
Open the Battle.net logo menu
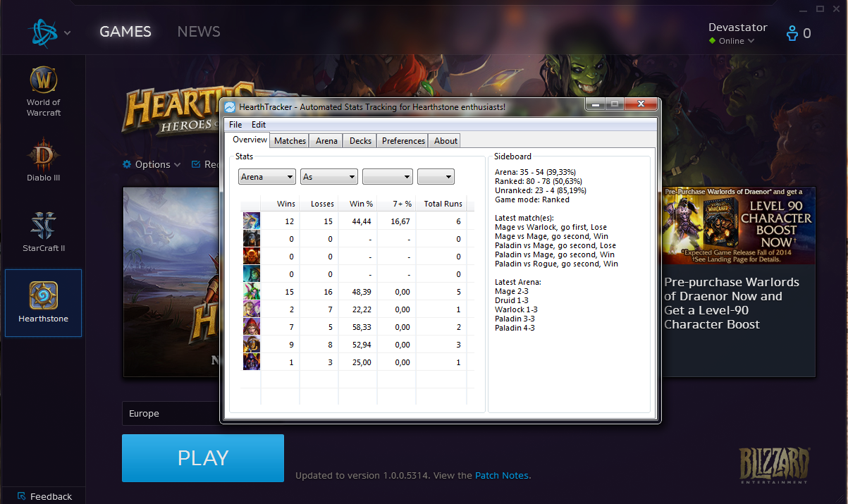click(x=42, y=32)
